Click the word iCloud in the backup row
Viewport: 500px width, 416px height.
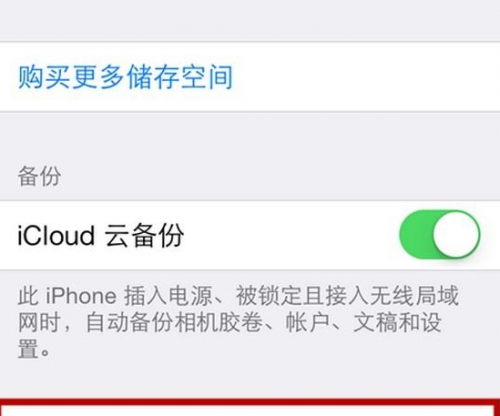pos(56,235)
